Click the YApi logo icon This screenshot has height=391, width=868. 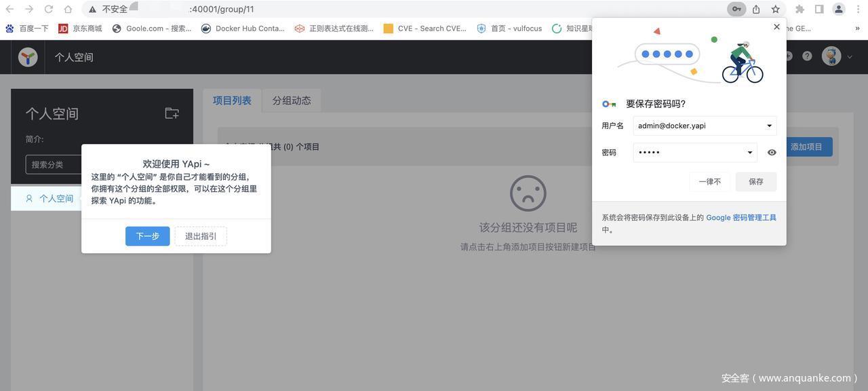click(x=28, y=57)
